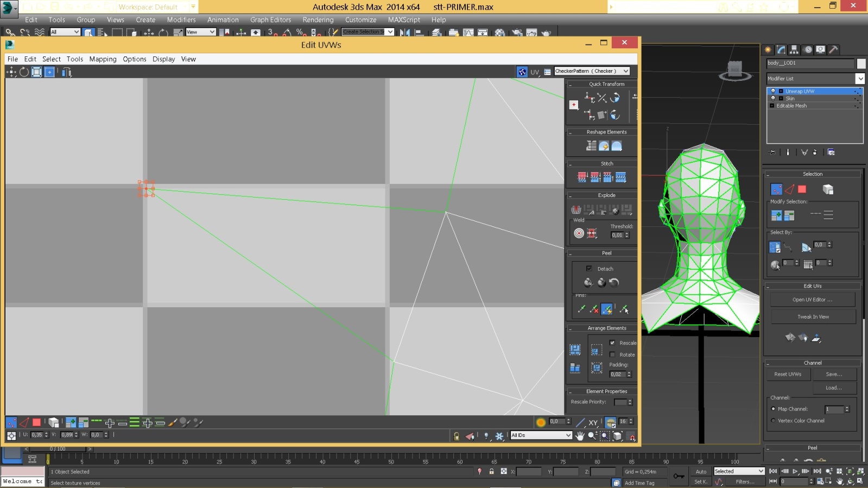The width and height of the screenshot is (868, 488).
Task: Open the CheckerPattern texture dropdown
Action: coord(592,71)
